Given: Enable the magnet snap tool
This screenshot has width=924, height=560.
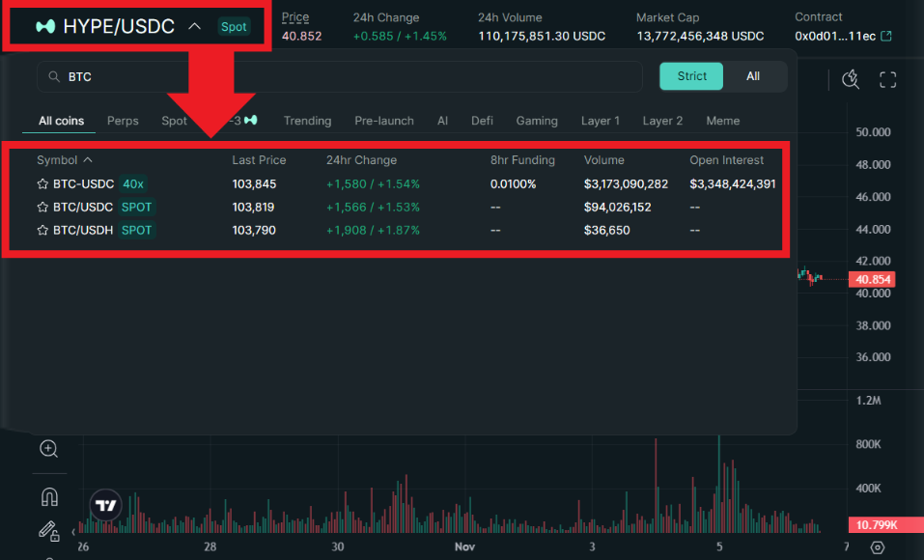Looking at the screenshot, I should pos(48,496).
